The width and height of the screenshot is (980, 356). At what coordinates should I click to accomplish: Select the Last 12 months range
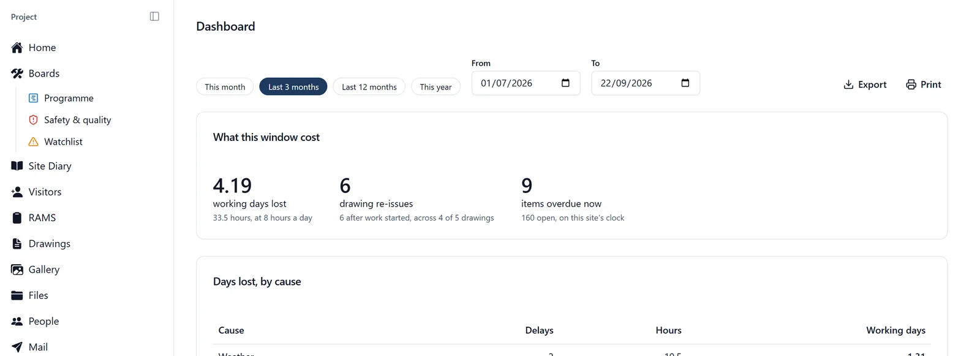click(x=369, y=87)
